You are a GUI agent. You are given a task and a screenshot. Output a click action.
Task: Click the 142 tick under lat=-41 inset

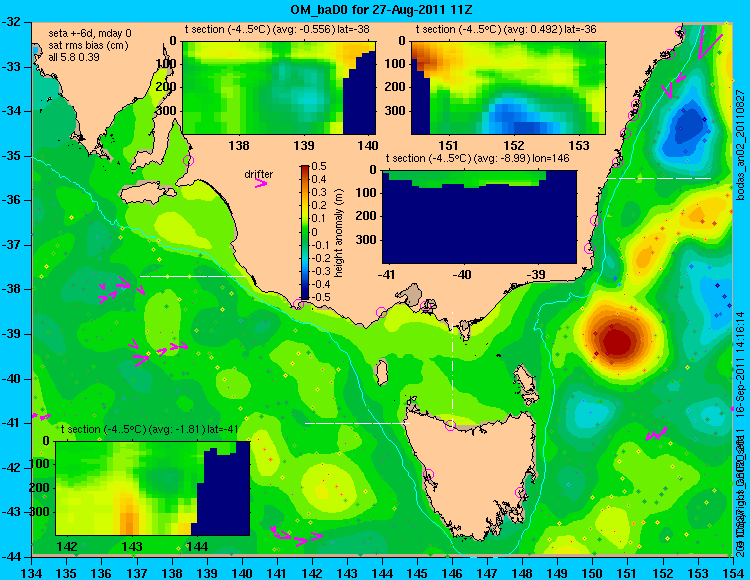coord(67,546)
